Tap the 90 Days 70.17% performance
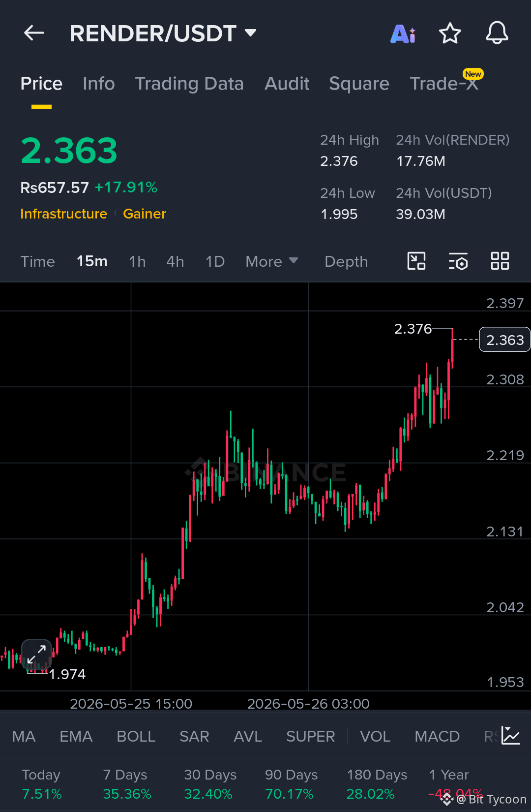The width and height of the screenshot is (531, 812). coord(291,784)
